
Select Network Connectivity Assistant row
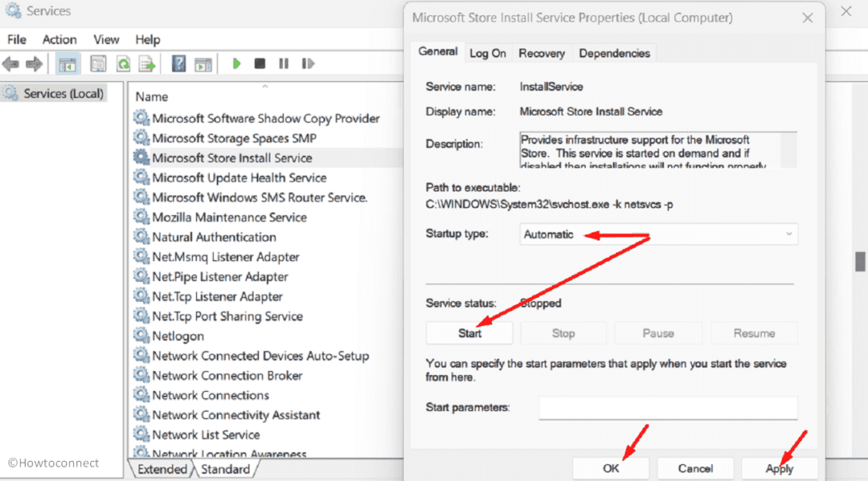click(237, 415)
